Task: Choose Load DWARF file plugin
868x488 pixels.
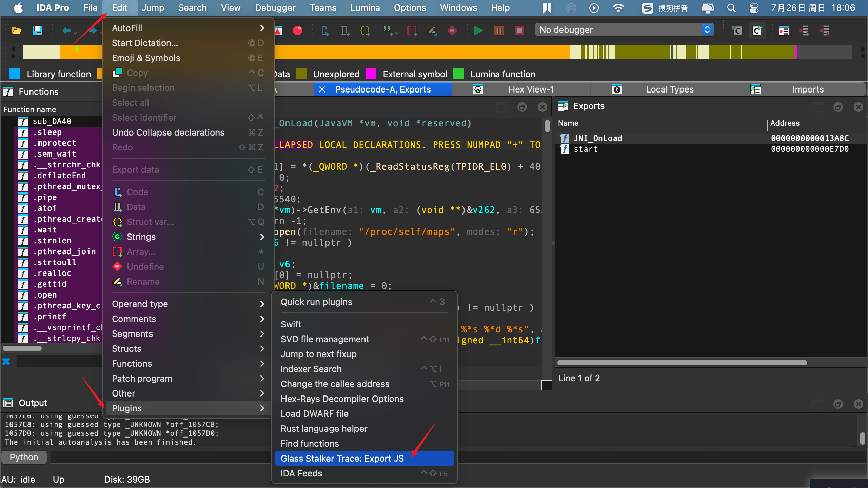Action: pos(364,414)
